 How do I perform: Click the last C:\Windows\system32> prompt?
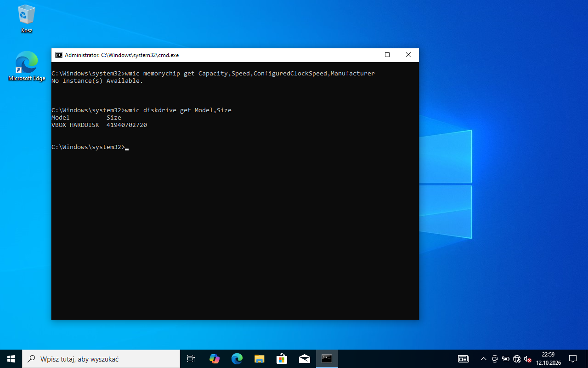coord(88,147)
